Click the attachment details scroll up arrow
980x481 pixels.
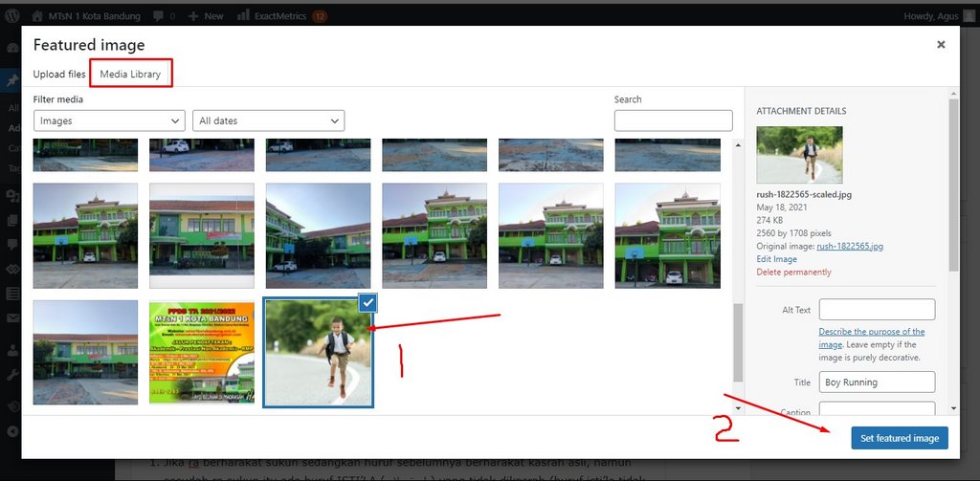pos(953,94)
